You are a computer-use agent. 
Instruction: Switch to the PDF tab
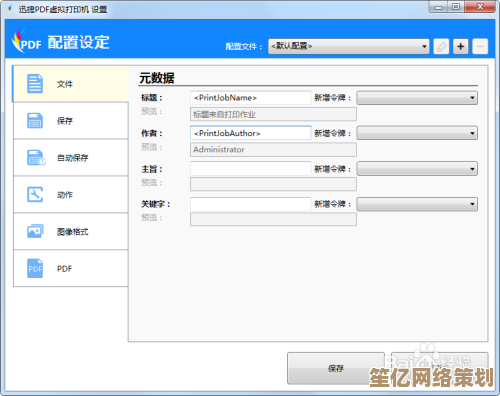click(71, 268)
